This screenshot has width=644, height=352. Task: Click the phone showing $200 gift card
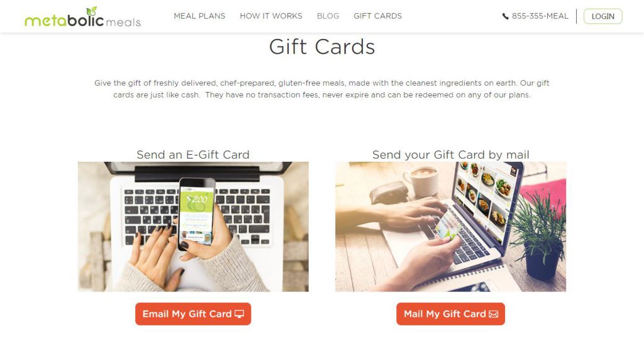pyautogui.click(x=197, y=214)
